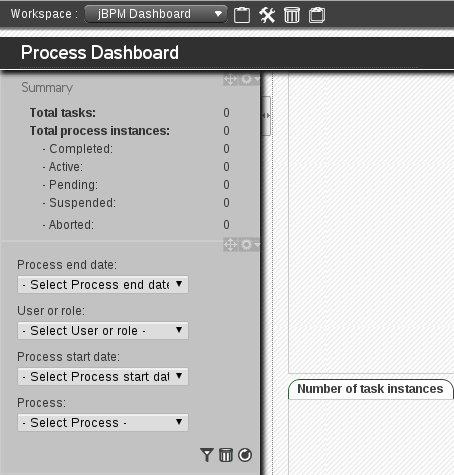Expand the Select User or role dropdown
This screenshot has width=454, height=475.
point(103,331)
